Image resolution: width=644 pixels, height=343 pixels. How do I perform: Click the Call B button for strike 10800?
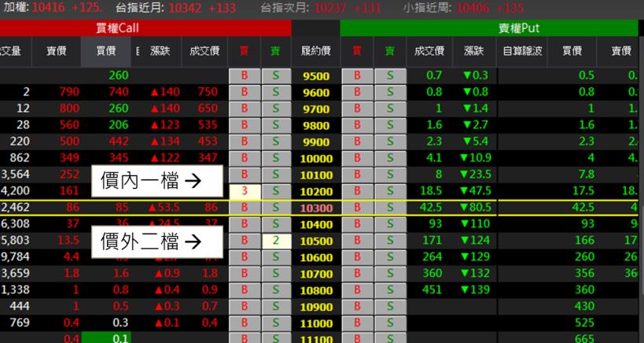(x=245, y=290)
